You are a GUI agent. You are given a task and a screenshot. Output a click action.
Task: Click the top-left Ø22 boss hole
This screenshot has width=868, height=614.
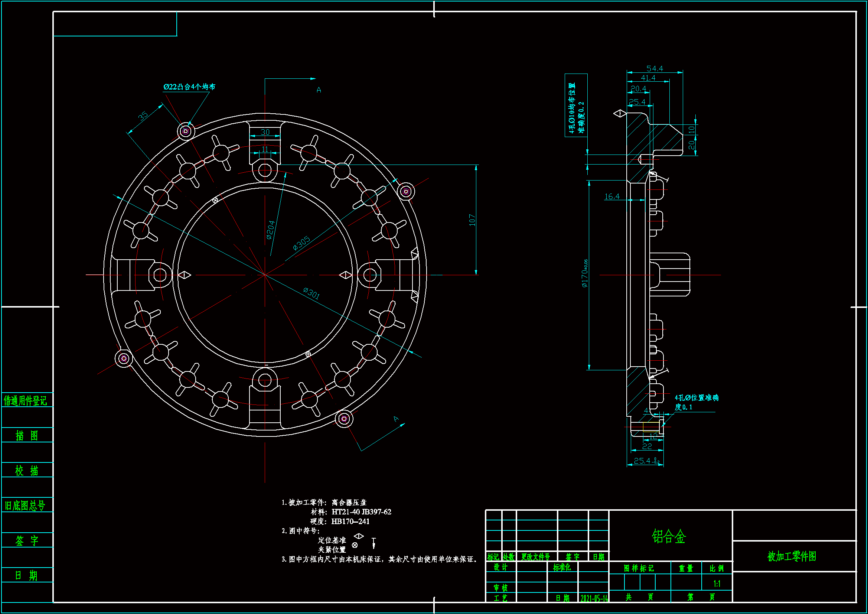(x=186, y=131)
